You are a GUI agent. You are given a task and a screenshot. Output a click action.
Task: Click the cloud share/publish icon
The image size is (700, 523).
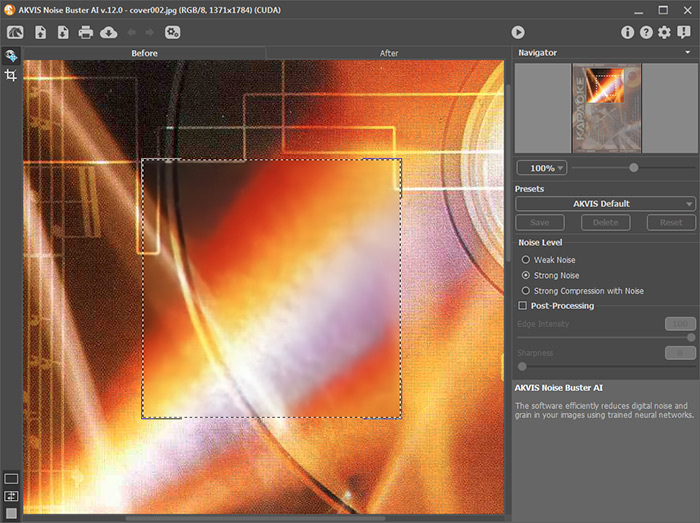click(x=108, y=33)
